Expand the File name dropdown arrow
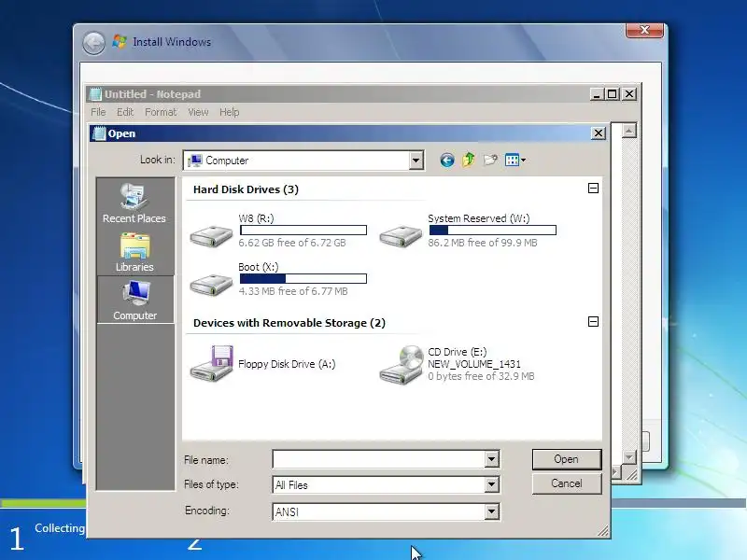The image size is (747, 560). pyautogui.click(x=492, y=459)
